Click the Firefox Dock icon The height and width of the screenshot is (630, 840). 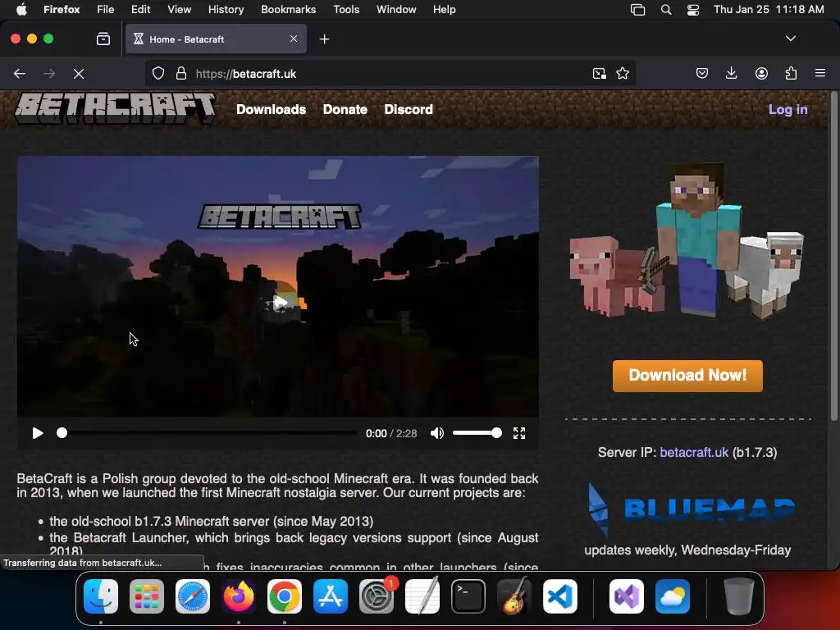click(239, 596)
